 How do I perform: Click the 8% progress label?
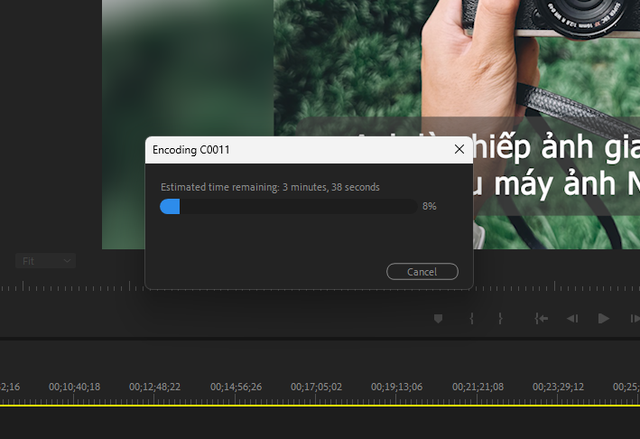coord(429,206)
